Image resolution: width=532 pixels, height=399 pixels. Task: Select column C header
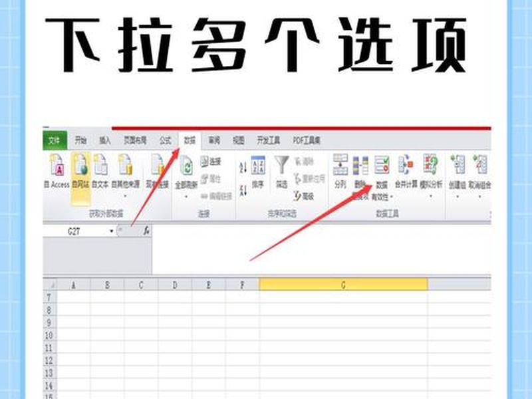pyautogui.click(x=141, y=285)
